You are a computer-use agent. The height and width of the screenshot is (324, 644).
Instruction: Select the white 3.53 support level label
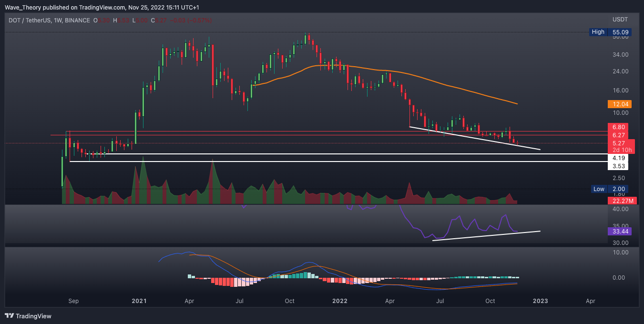(x=618, y=166)
